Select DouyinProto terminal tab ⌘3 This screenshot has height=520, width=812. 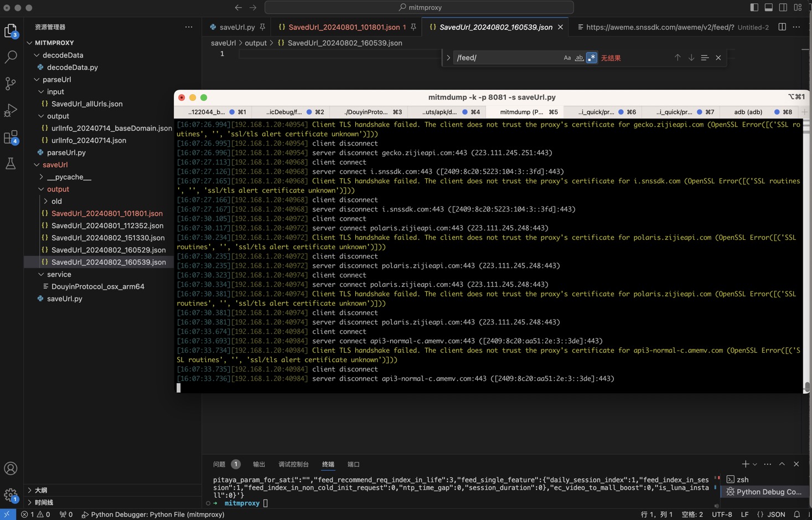point(369,112)
